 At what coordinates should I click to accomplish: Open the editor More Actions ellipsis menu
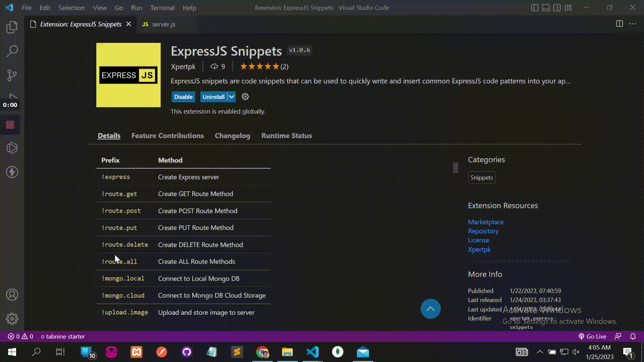point(632,24)
